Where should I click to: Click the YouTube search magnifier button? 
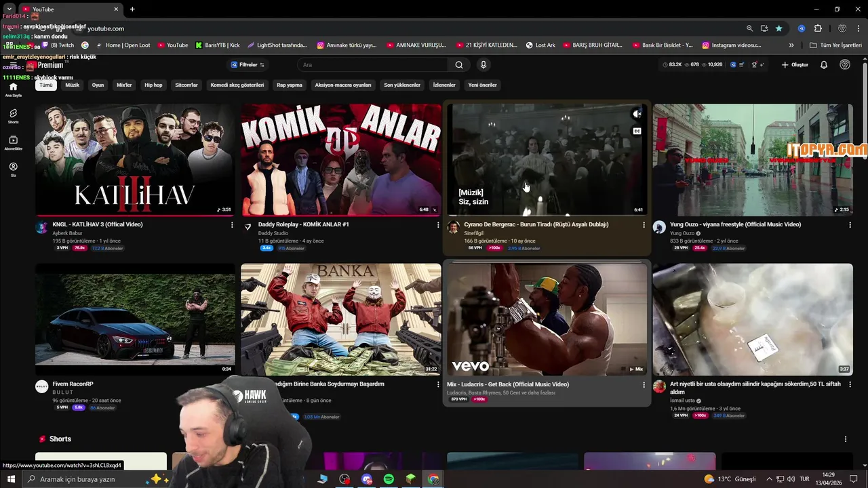(459, 65)
